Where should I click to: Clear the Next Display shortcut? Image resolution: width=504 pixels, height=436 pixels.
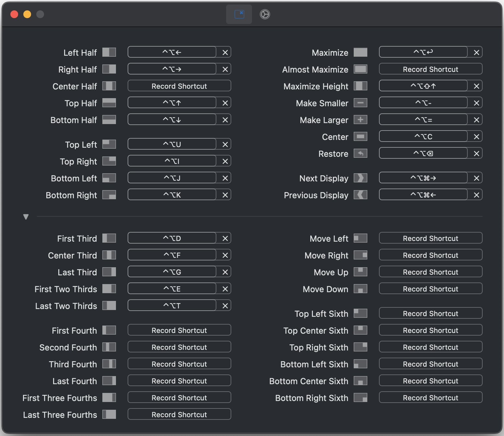coord(476,178)
